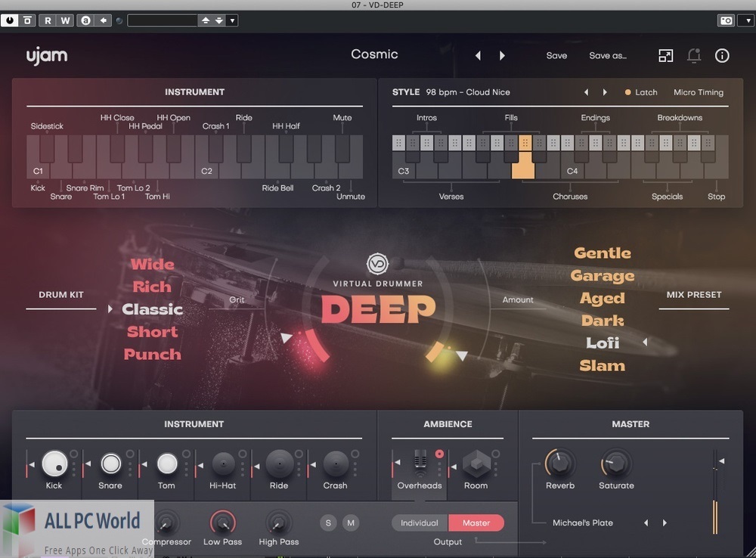
Task: Select Individual output mode
Action: [420, 522]
